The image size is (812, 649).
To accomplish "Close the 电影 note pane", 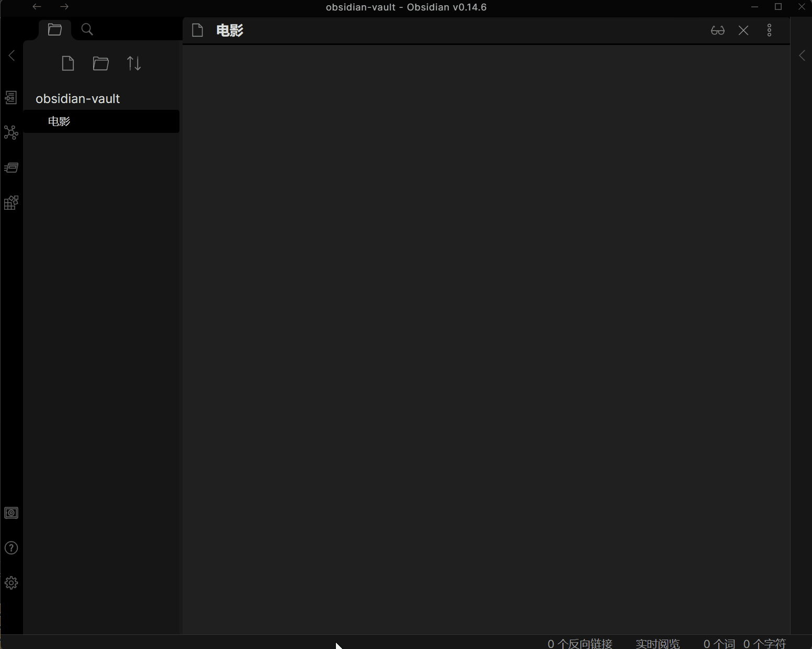I will coord(743,30).
